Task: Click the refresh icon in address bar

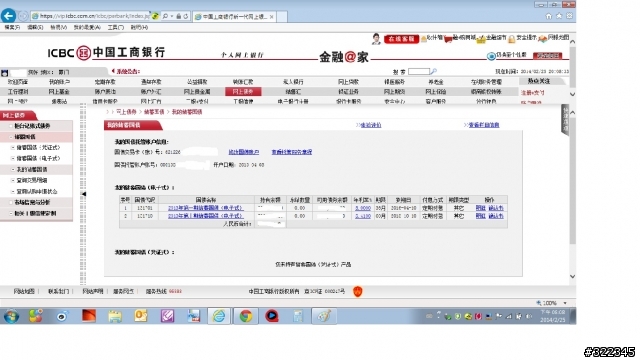Action: [x=186, y=16]
